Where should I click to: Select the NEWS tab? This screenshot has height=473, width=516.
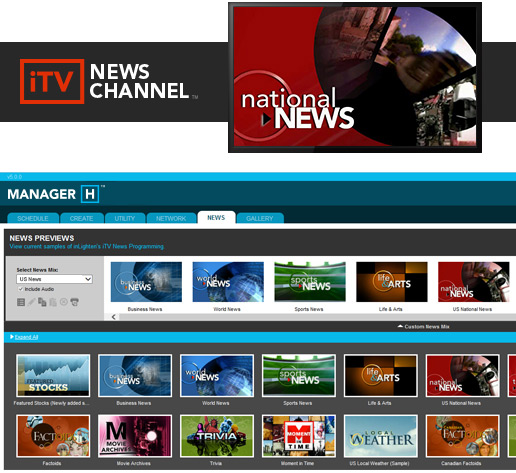click(x=216, y=217)
